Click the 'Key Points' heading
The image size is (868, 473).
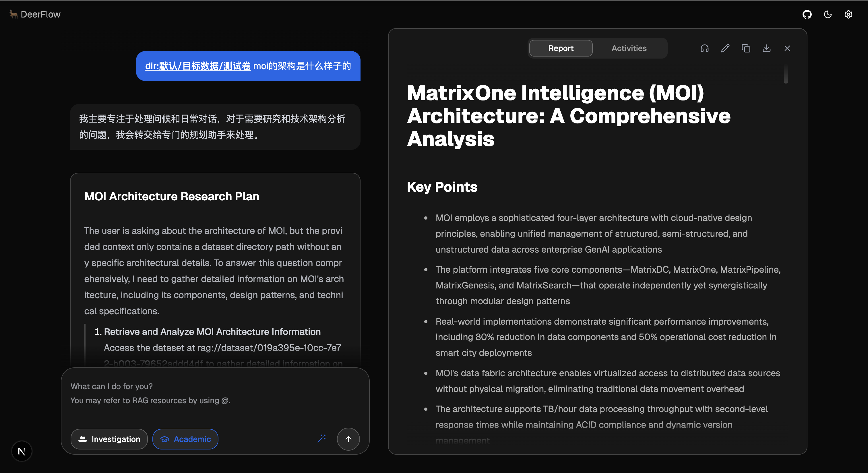(442, 187)
